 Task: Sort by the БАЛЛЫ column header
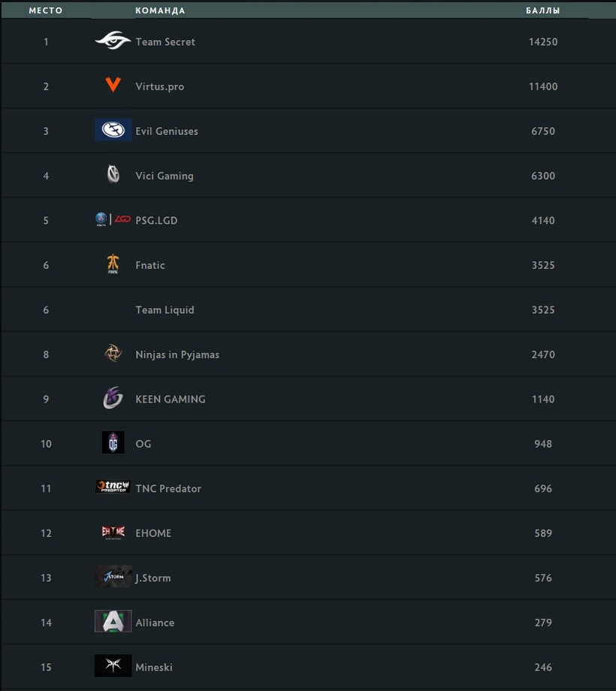click(543, 11)
